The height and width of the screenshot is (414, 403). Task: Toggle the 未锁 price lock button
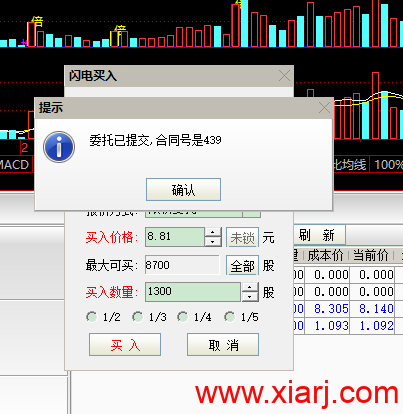click(x=243, y=237)
